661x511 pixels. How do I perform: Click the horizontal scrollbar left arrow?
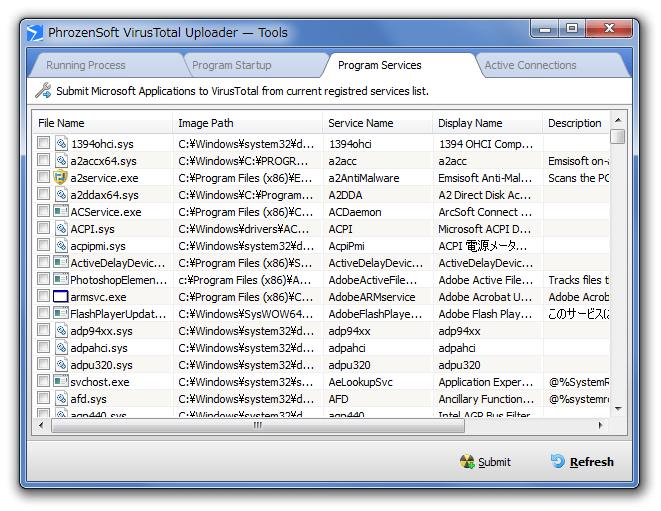click(x=41, y=425)
